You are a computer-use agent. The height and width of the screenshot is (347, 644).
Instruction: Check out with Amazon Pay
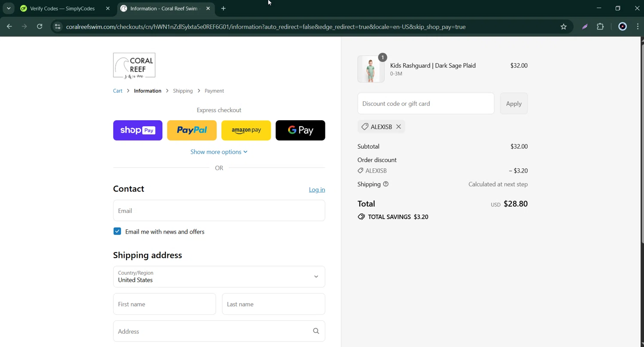pos(246,130)
